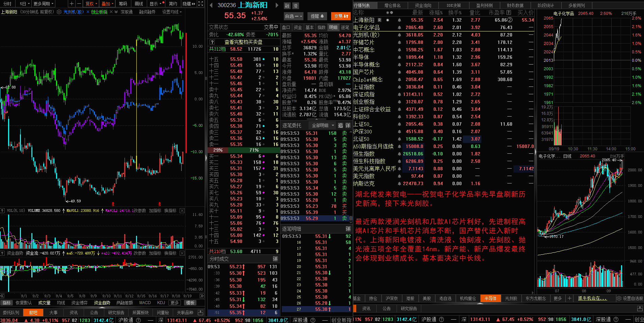Open the 设置均线 dropdown
This screenshot has height=323, width=644.
tap(172, 12)
